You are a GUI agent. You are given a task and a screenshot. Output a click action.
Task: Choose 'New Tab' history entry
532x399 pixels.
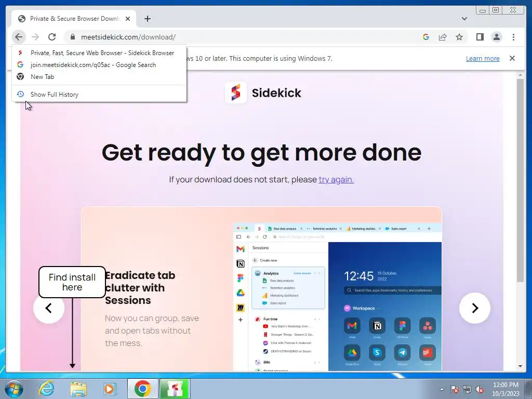click(x=99, y=77)
